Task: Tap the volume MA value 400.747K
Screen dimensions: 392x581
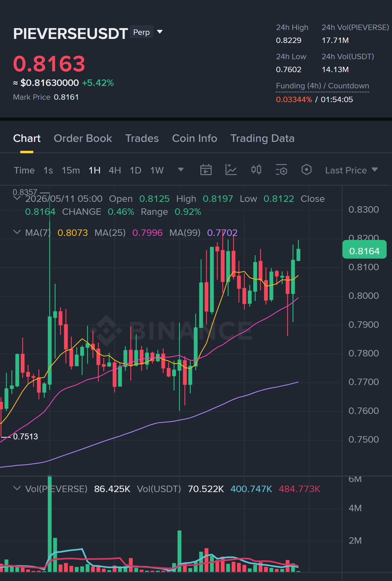Action: [251, 489]
